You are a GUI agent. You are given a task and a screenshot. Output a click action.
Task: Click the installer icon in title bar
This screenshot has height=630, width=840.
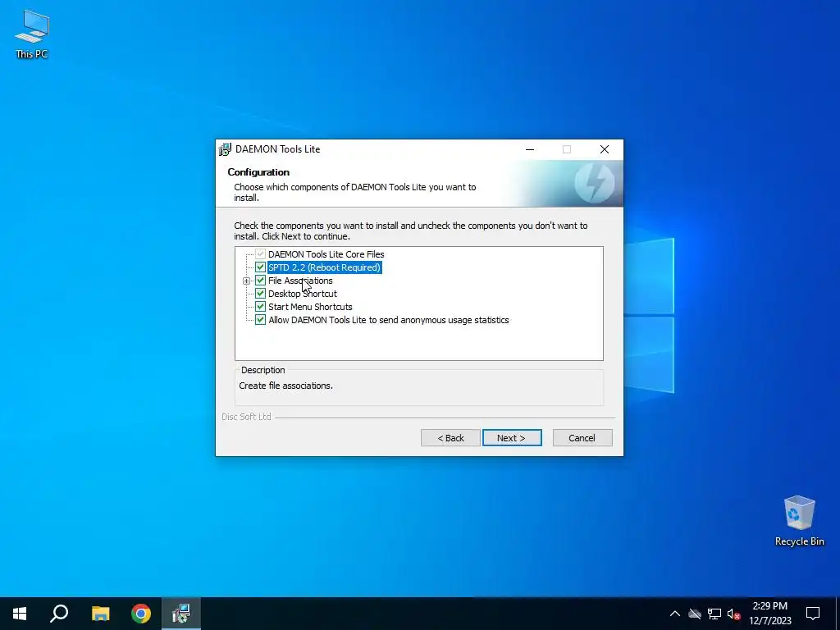(225, 149)
